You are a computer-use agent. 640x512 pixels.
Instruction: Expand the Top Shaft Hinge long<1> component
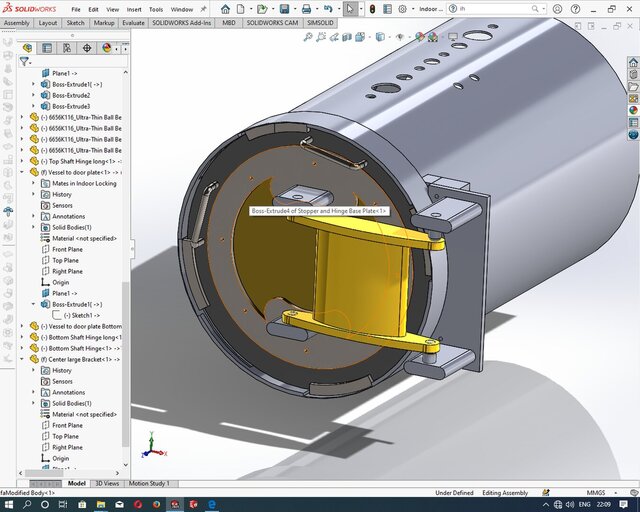(22, 161)
